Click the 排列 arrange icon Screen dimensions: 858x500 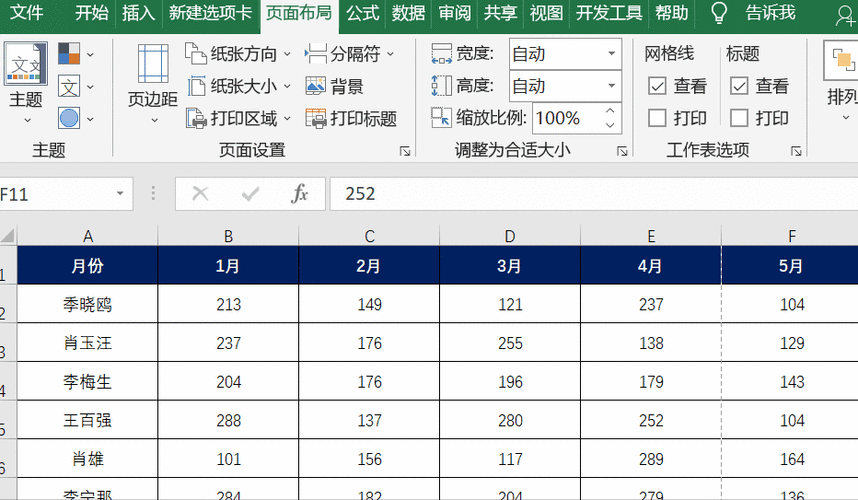(x=843, y=60)
